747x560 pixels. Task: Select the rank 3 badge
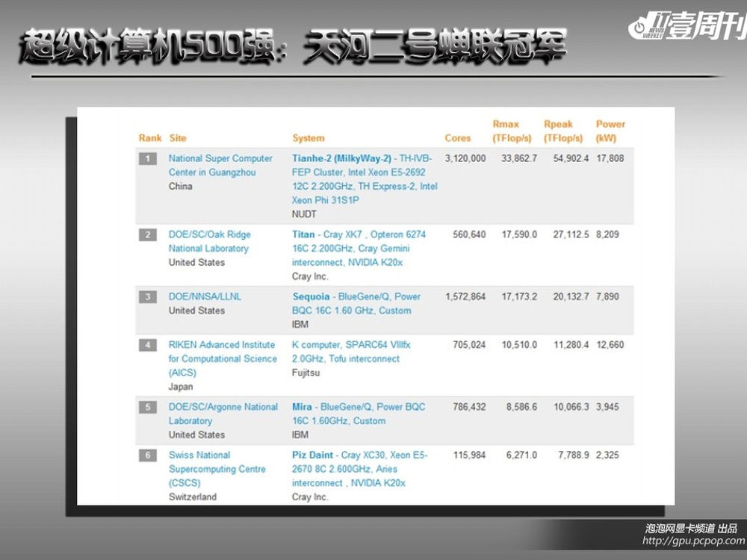tap(148, 296)
